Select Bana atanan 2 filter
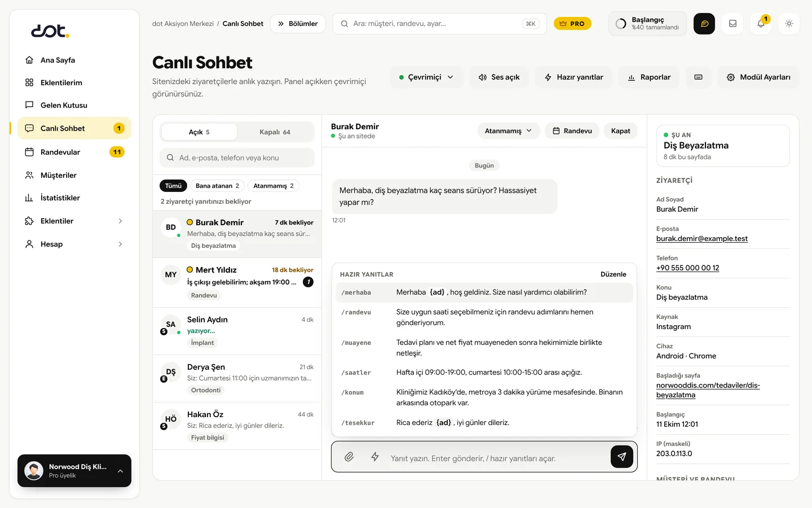Screen dimensions: 812x508 pos(217,186)
